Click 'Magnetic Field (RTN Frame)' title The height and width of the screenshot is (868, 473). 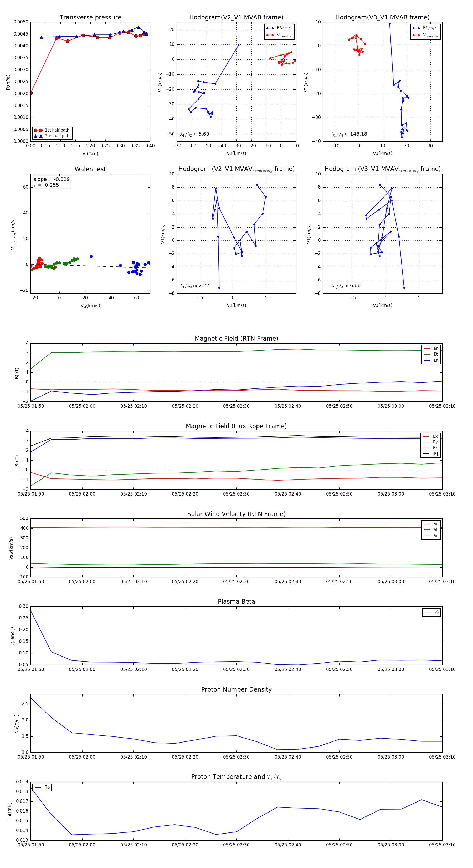(x=236, y=339)
